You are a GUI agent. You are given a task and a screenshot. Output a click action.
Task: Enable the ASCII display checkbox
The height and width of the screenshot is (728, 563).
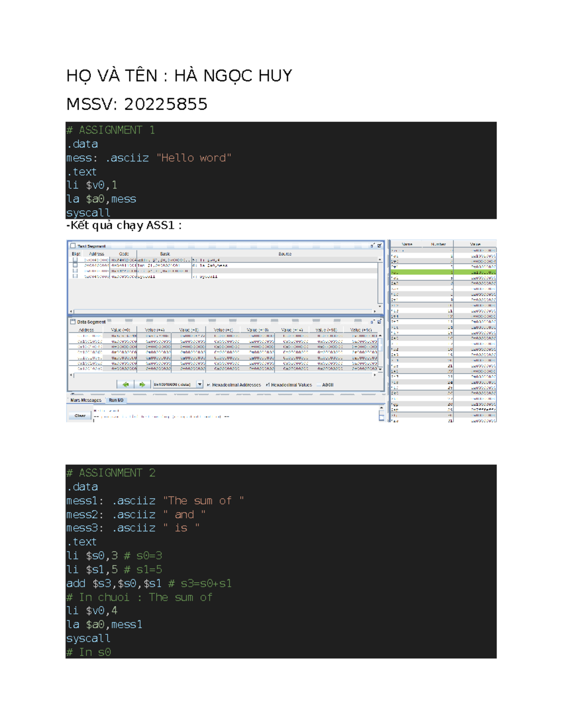pyautogui.click(x=319, y=384)
